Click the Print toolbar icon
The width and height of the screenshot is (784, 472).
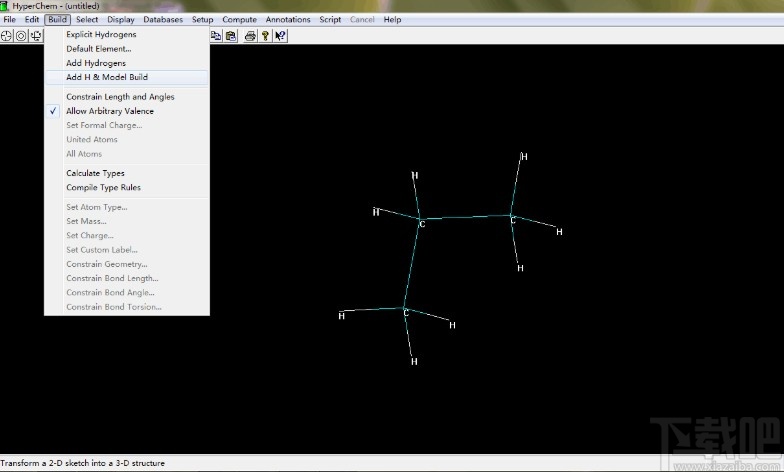click(x=250, y=36)
